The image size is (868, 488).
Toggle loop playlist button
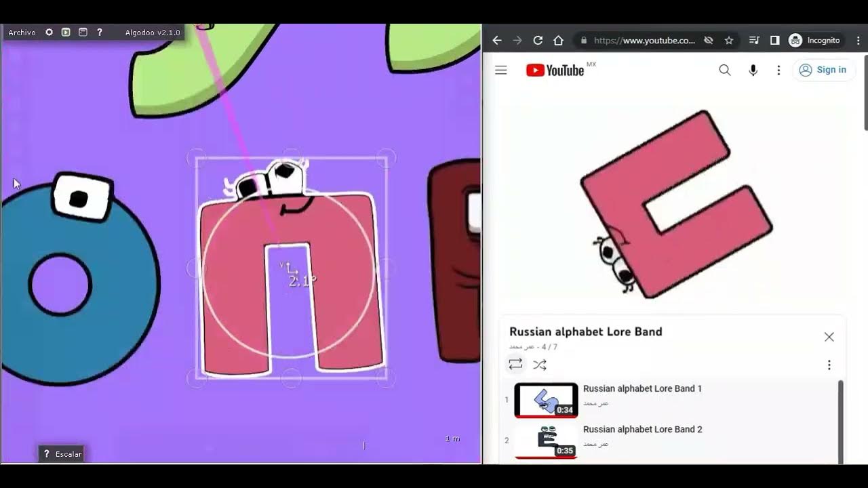tap(515, 365)
